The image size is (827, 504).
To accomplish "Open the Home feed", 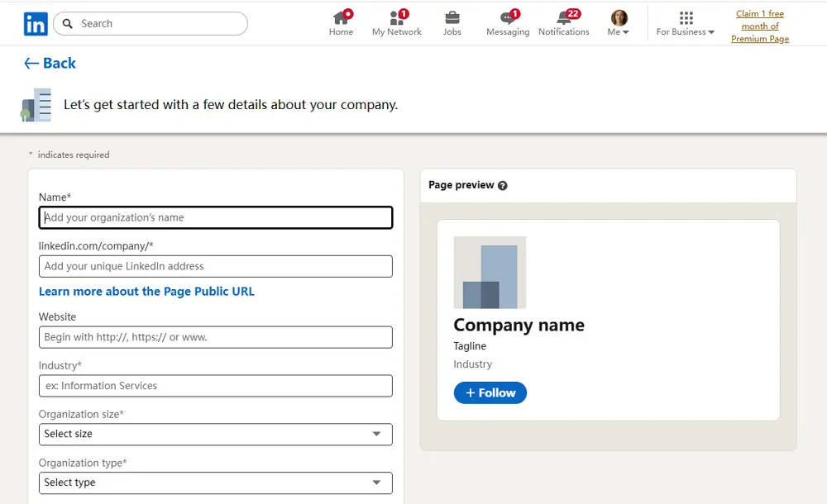I will (x=341, y=22).
